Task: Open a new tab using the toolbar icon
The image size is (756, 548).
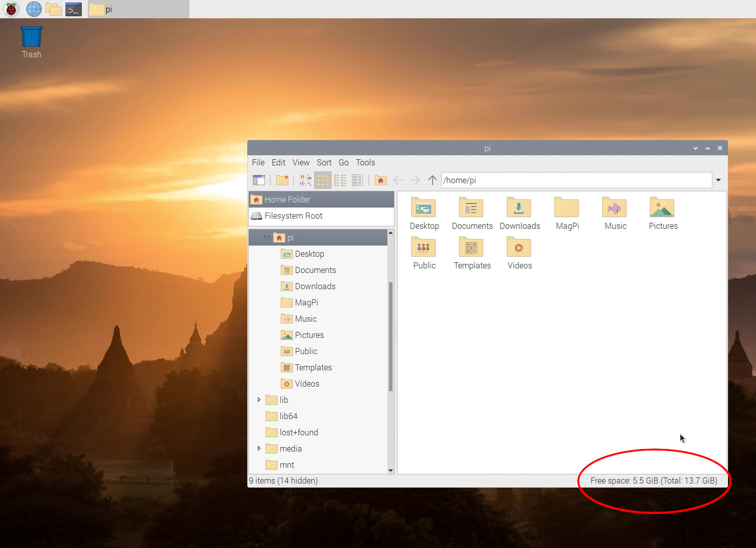Action: pos(259,180)
